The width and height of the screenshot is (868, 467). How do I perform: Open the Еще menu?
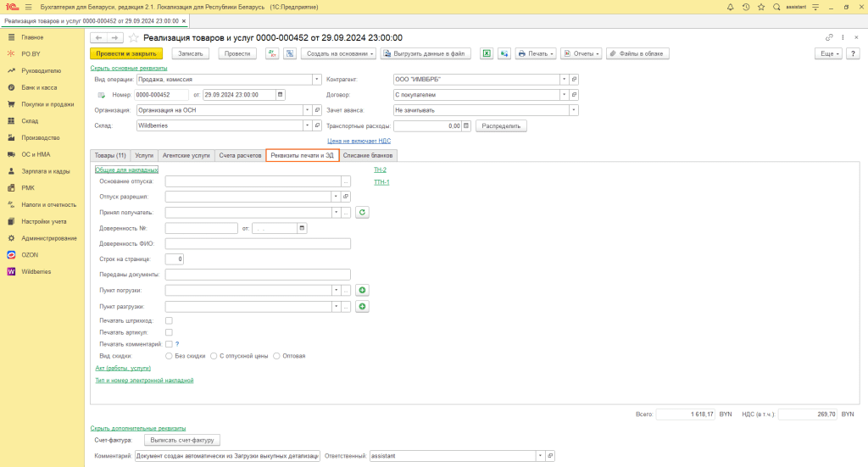click(x=828, y=53)
